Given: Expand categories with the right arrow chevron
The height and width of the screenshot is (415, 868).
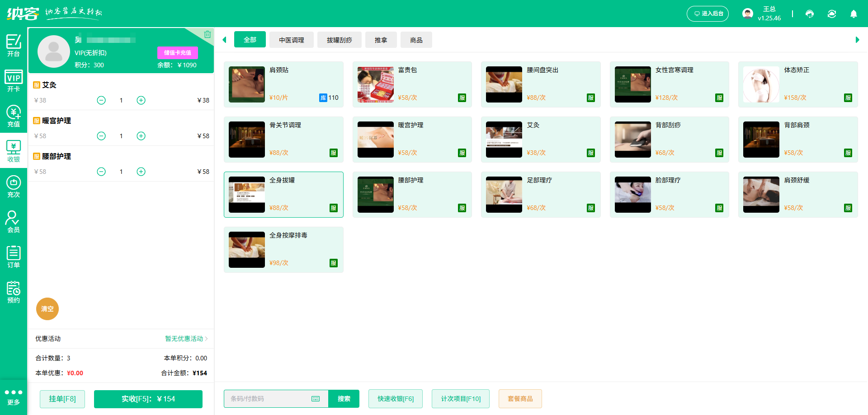Looking at the screenshot, I should click(858, 40).
